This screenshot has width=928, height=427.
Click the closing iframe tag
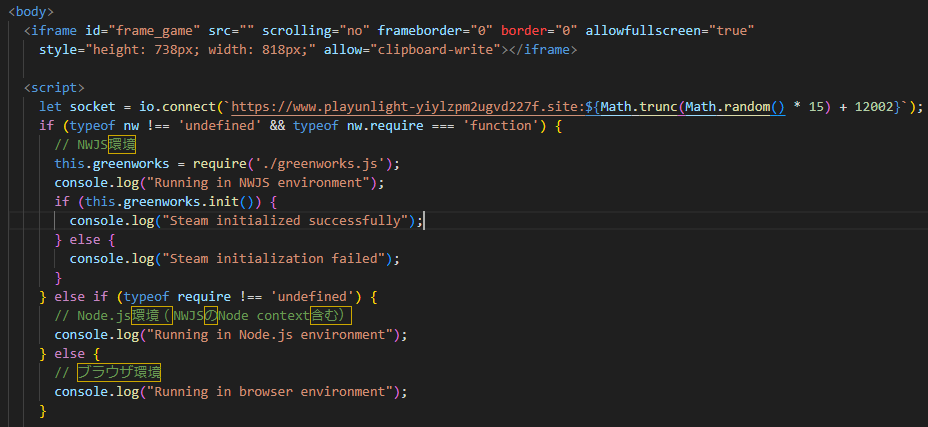pos(543,50)
